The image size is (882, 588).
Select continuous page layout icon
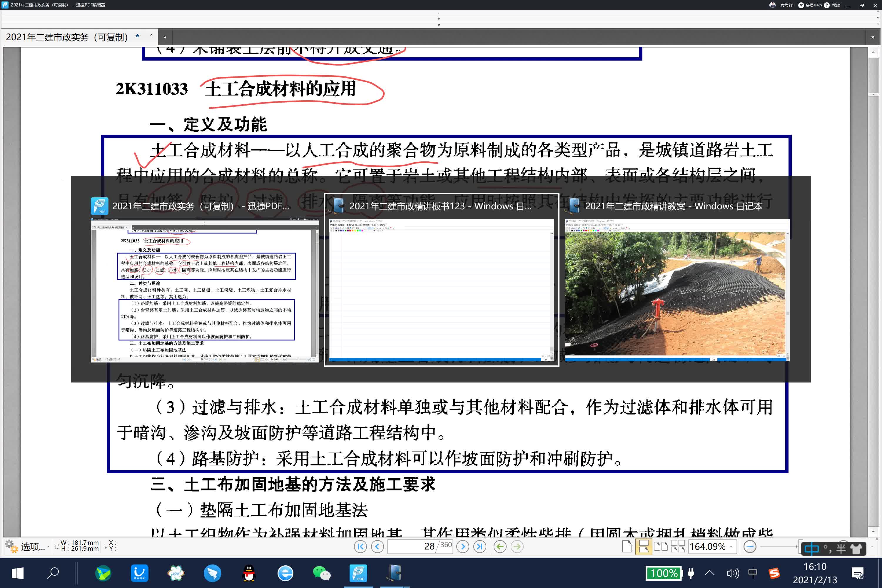point(644,546)
